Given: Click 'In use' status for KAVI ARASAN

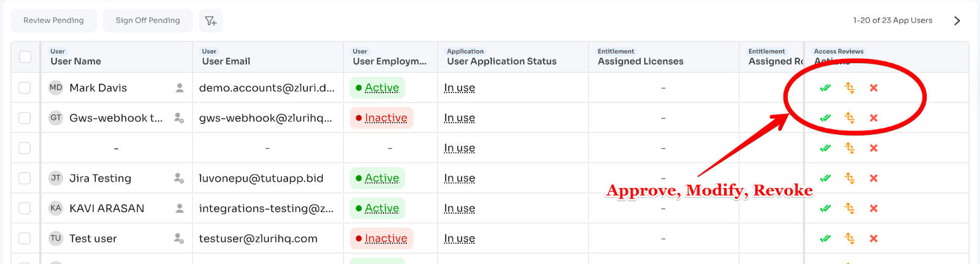Looking at the screenshot, I should tap(459, 208).
